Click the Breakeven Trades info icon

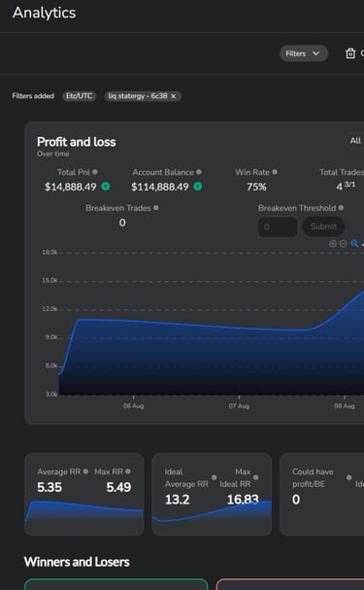(x=156, y=208)
